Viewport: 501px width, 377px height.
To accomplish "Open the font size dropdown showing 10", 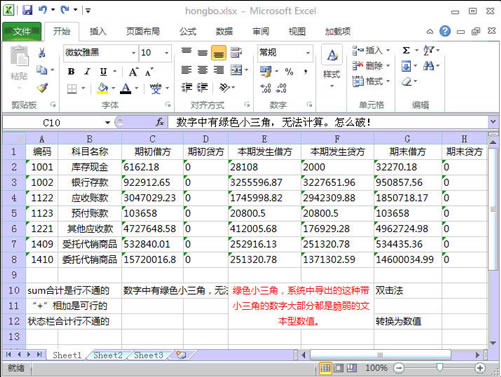I will (166, 53).
